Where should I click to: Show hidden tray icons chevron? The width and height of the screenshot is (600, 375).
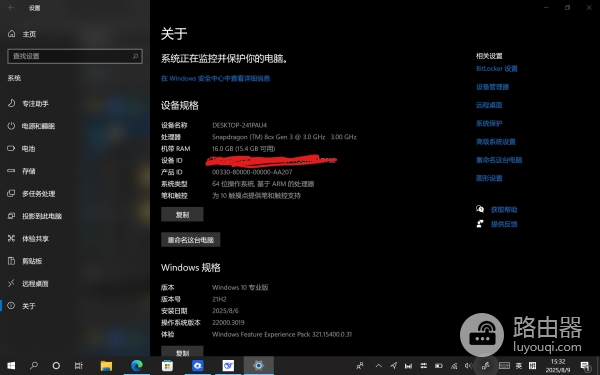click(x=378, y=366)
